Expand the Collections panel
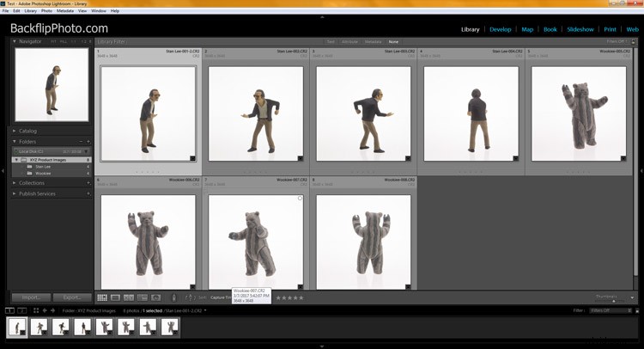Screen dimensions: 644x349 (x=15, y=183)
